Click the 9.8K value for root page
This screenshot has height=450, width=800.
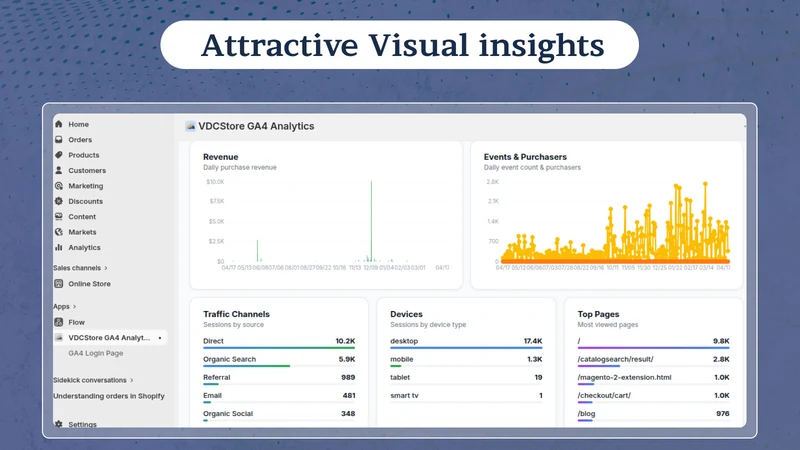[721, 341]
